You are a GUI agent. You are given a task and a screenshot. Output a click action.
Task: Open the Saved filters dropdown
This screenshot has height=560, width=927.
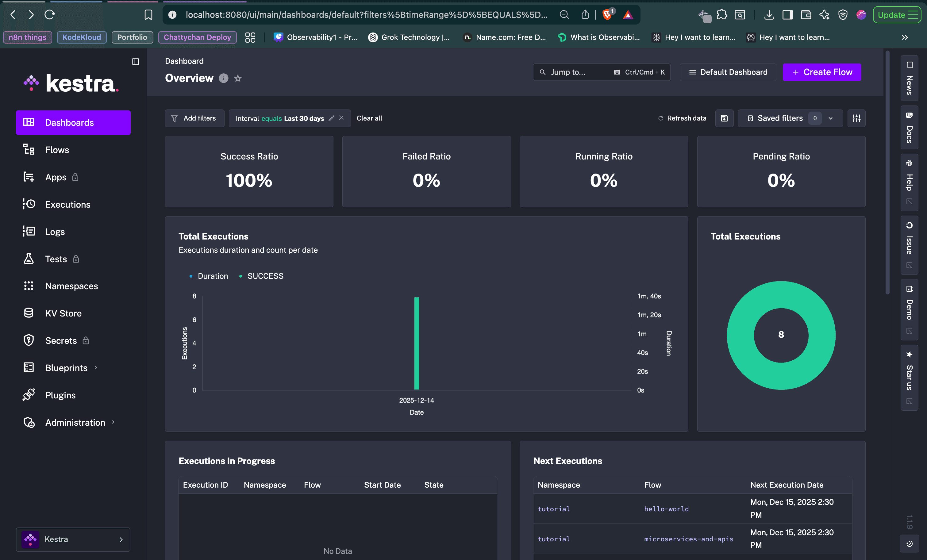[830, 118]
